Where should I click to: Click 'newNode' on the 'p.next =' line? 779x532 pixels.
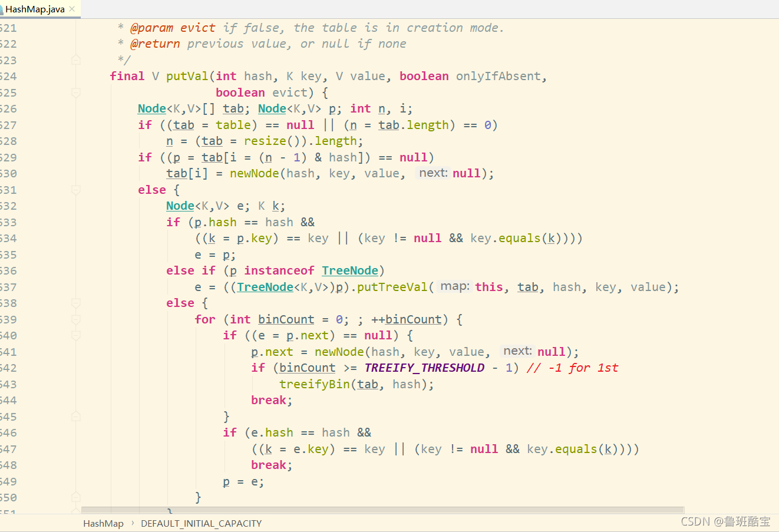(339, 352)
